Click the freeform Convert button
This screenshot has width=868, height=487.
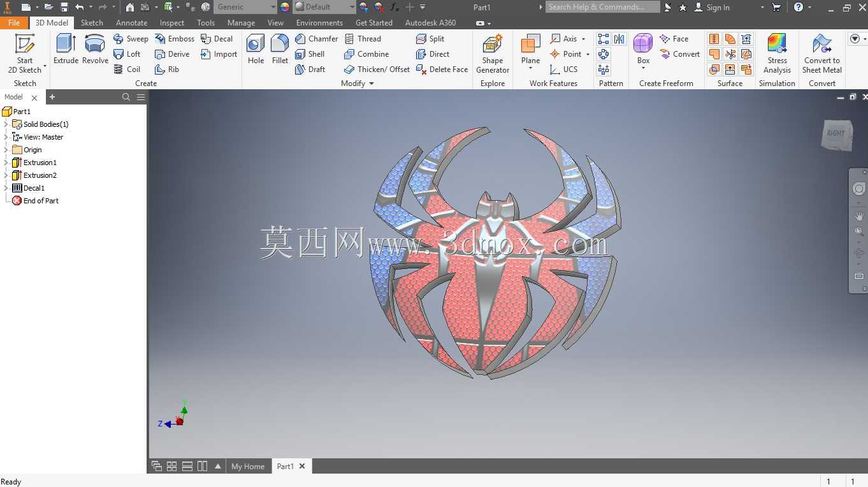click(679, 54)
